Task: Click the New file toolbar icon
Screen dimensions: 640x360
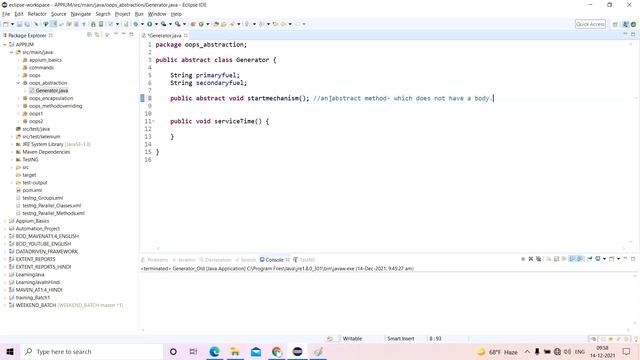Action: (x=6, y=24)
